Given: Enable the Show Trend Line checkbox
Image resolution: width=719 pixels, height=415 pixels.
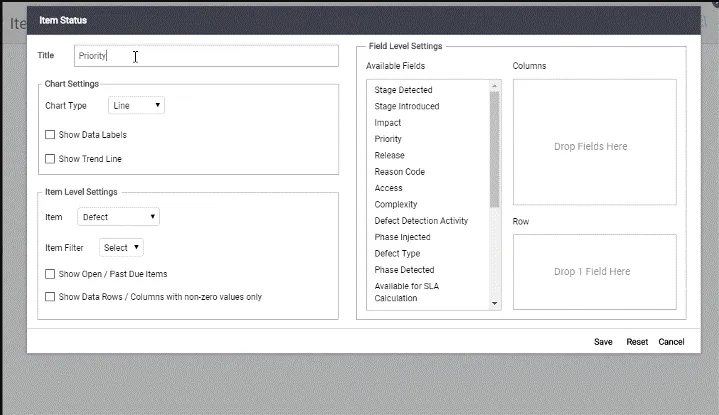Looking at the screenshot, I should click(50, 159).
